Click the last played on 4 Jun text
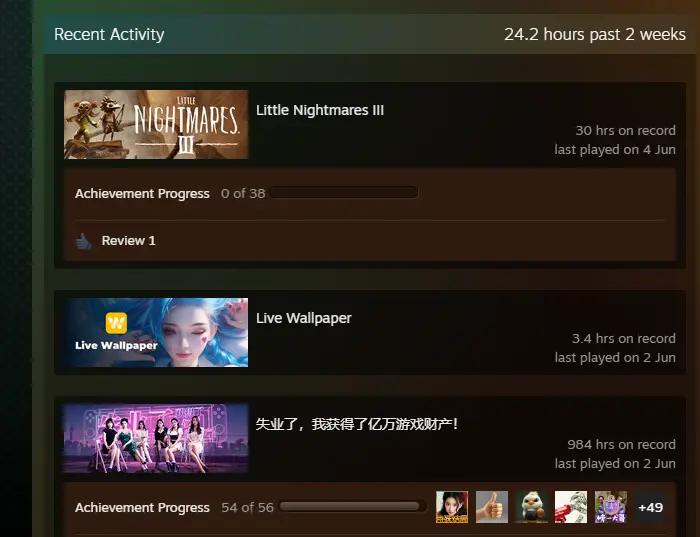Screen dimensions: 700x537 [x=615, y=150]
